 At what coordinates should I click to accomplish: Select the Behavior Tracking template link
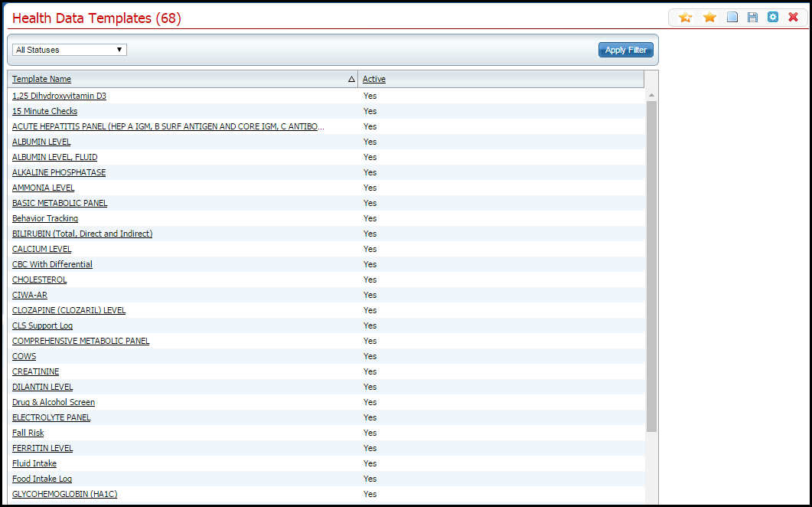[45, 219]
